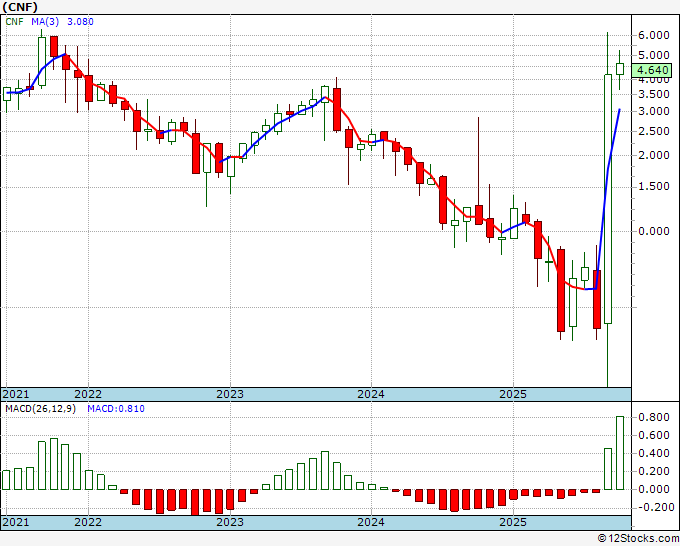
Task: Open the 12Stocks.com credit link
Action: coord(638,539)
